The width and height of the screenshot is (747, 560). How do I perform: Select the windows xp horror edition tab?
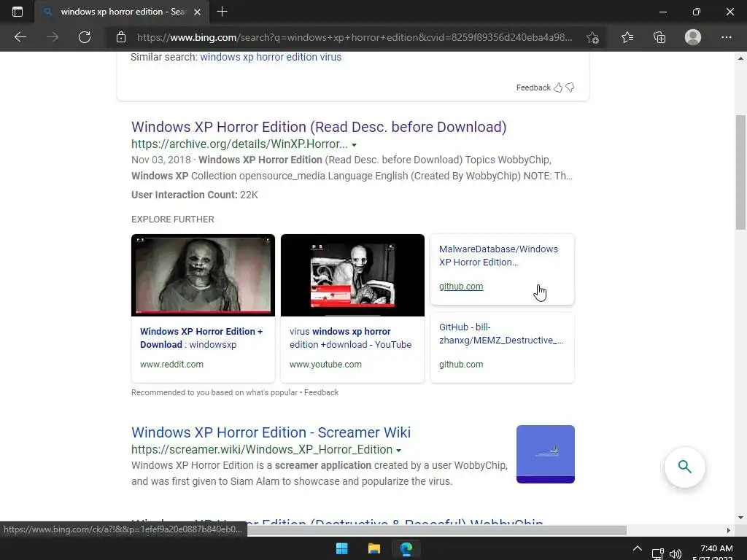click(122, 12)
